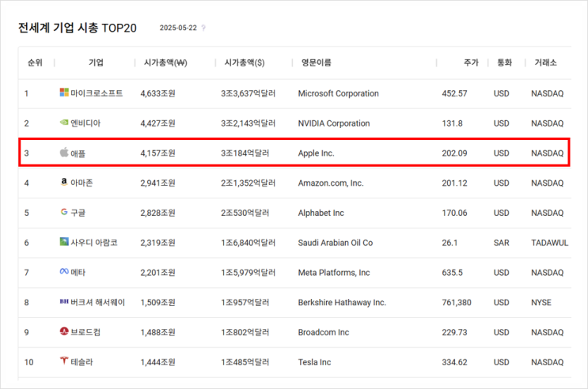Select the date 2025-05-22
This screenshot has height=389, width=588.
point(178,28)
